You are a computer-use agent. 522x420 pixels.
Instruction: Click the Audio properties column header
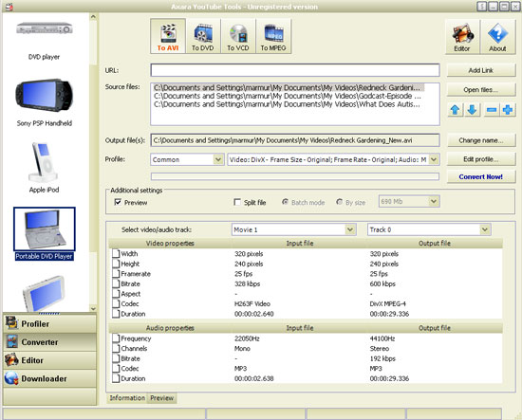coord(170,328)
